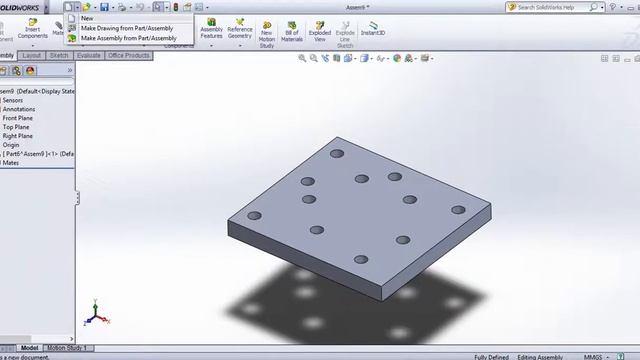Select the Model tab at bottom
The width and height of the screenshot is (640, 360).
point(29,348)
